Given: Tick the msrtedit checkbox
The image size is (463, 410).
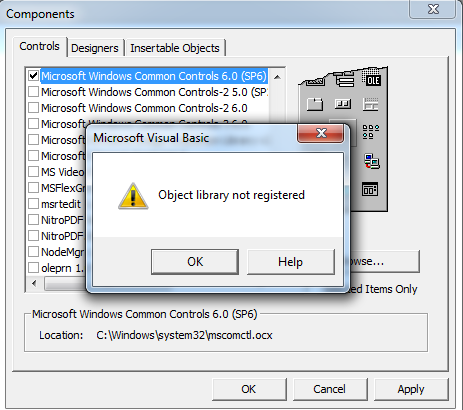Looking at the screenshot, I should [x=34, y=204].
